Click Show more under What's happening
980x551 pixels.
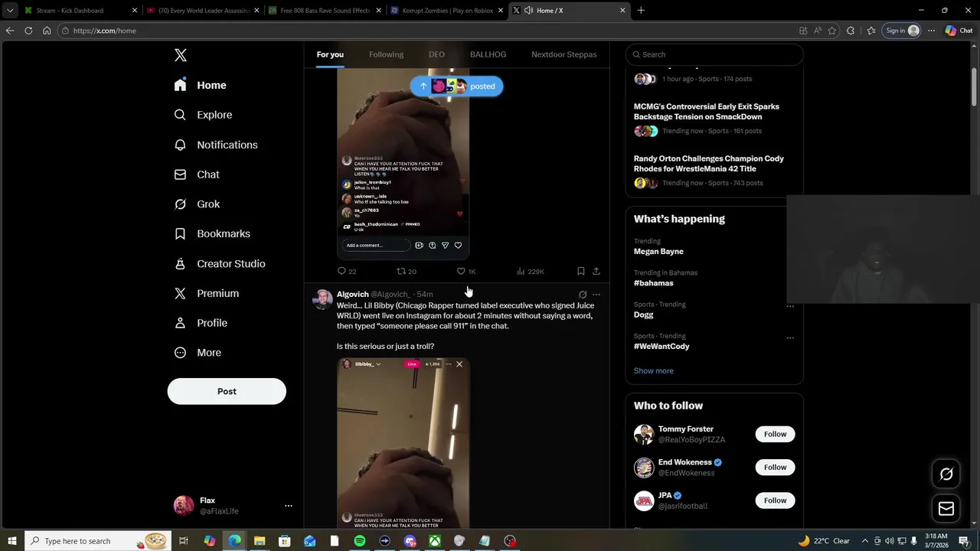pos(653,370)
